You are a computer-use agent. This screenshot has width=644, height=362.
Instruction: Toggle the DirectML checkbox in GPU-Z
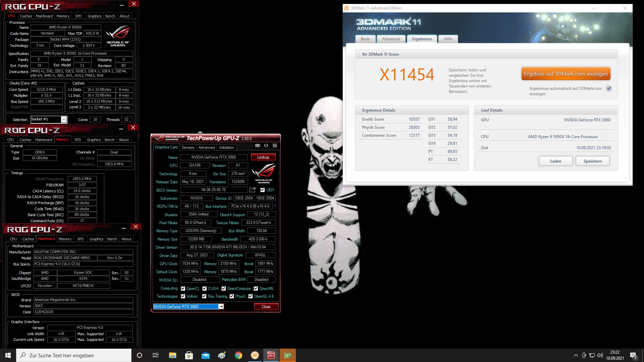coord(256,288)
